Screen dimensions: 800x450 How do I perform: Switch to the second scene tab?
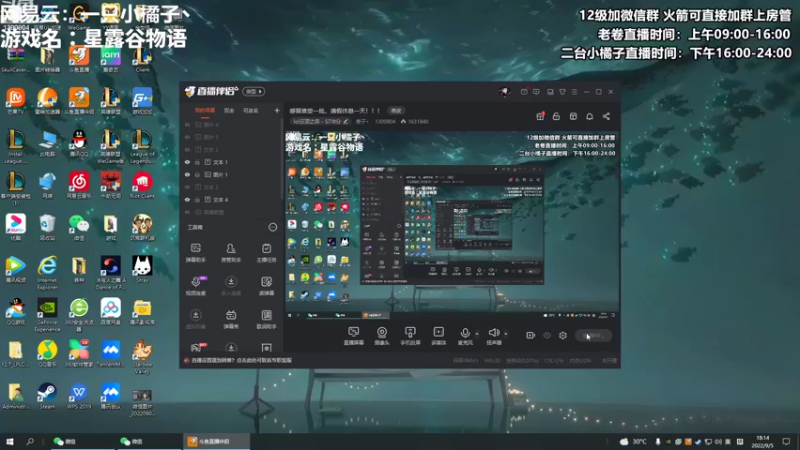[x=229, y=110]
